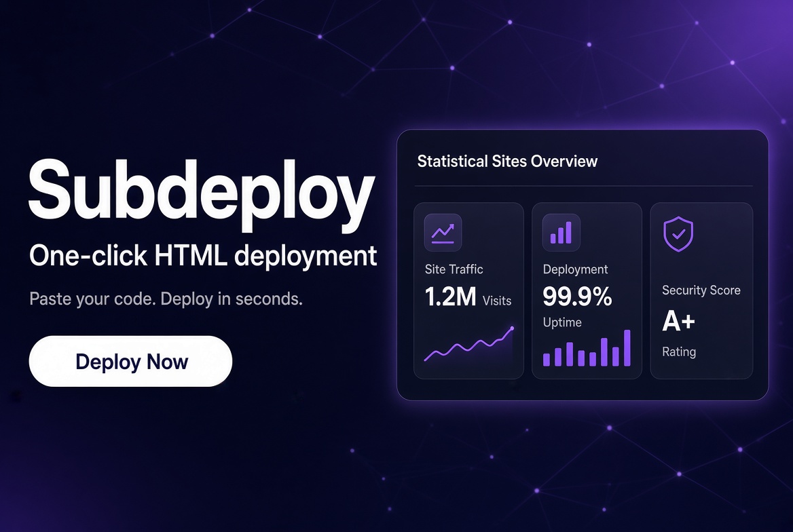Image resolution: width=793 pixels, height=532 pixels.
Task: Click the One-click HTML deployment subtitle
Action: (203, 255)
